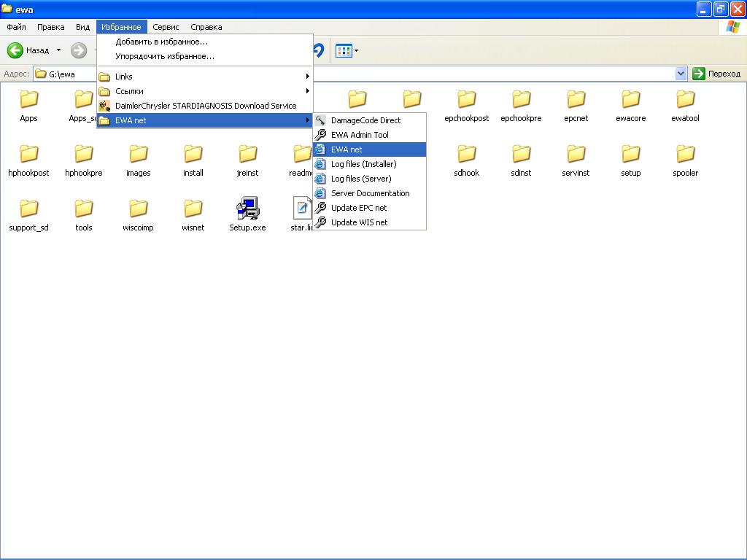Launch DamageCode Direct from the submenu

pos(370,120)
